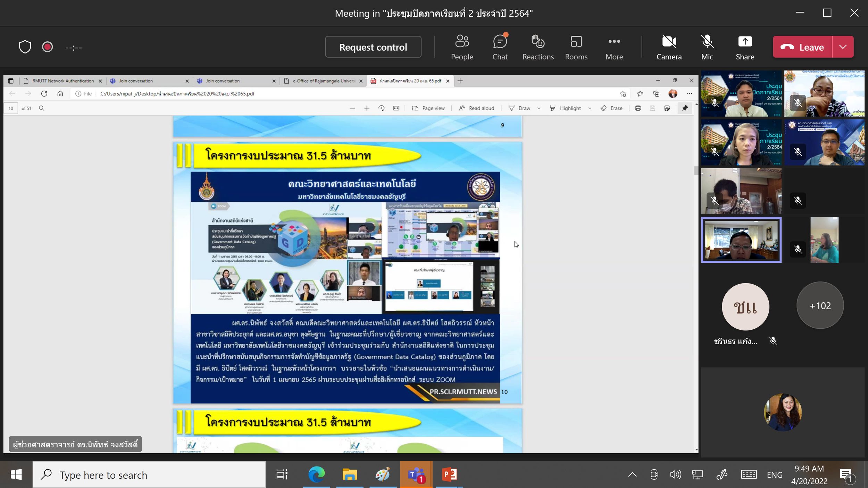Click the PDF vertical scrollbar
868x488 pixels.
click(x=696, y=171)
